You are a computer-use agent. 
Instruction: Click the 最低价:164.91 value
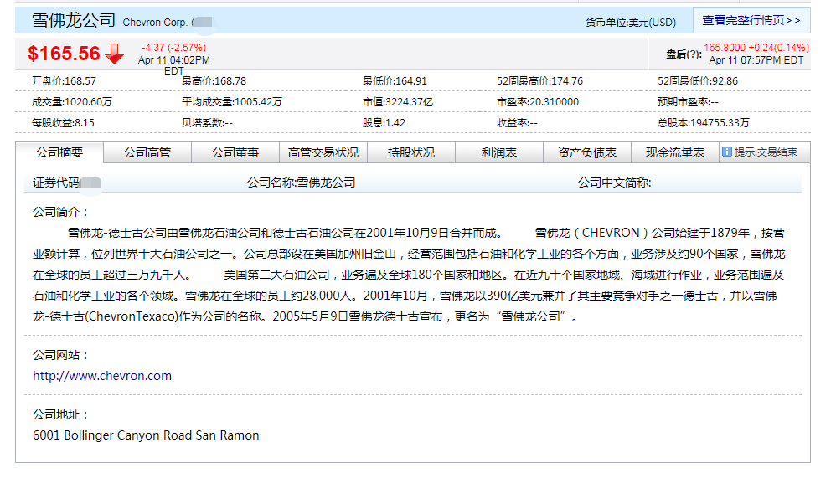(395, 81)
